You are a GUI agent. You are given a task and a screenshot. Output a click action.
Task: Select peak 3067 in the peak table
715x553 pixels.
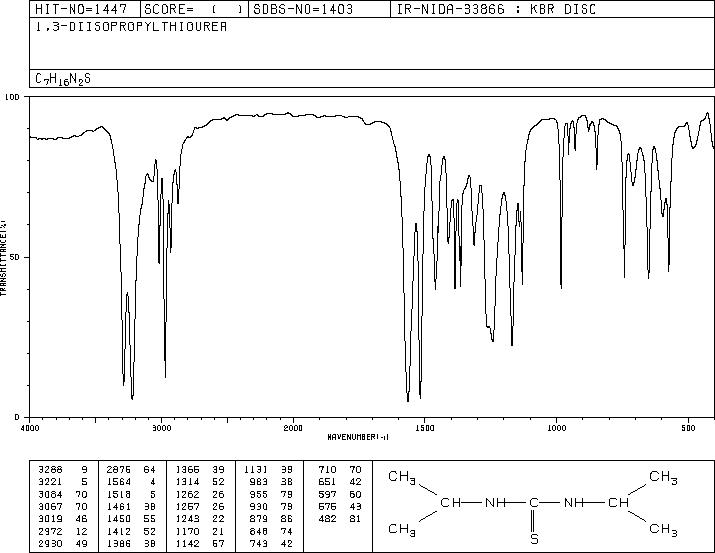pyautogui.click(x=50, y=506)
